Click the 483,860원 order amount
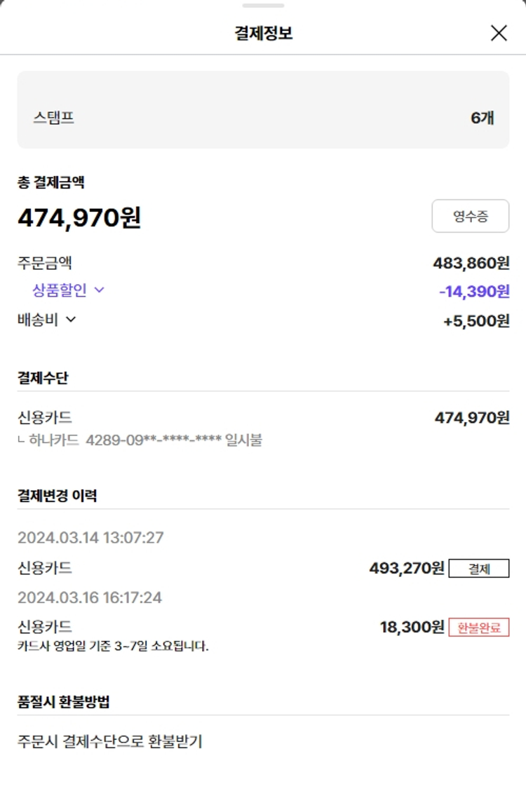The height and width of the screenshot is (812, 526). point(471,264)
